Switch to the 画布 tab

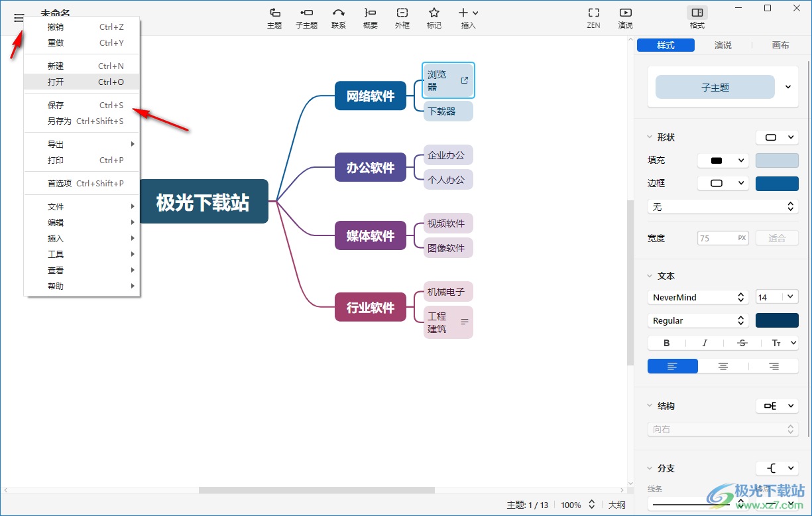pos(781,45)
